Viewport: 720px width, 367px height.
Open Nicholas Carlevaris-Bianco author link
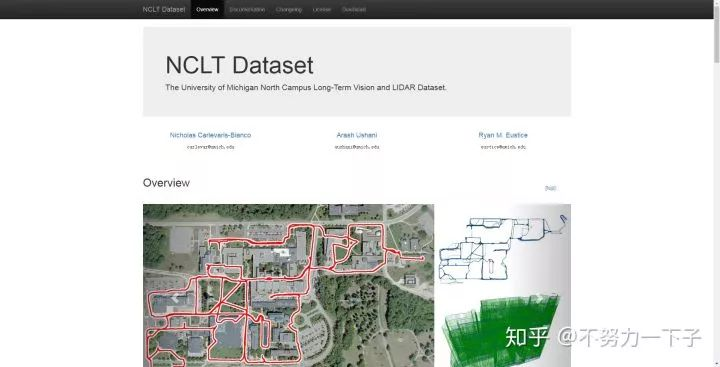(x=210, y=135)
